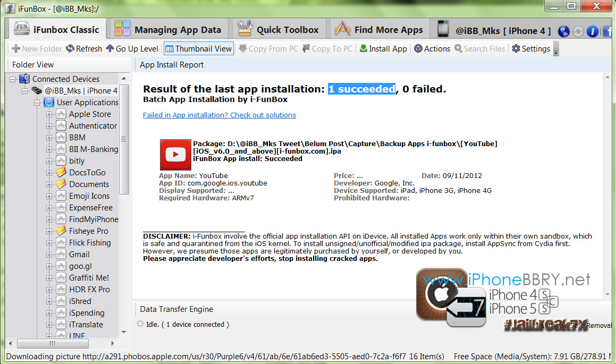This screenshot has width=616, height=364.
Task: Open the Quick Toolbox tab
Action: pos(278,30)
